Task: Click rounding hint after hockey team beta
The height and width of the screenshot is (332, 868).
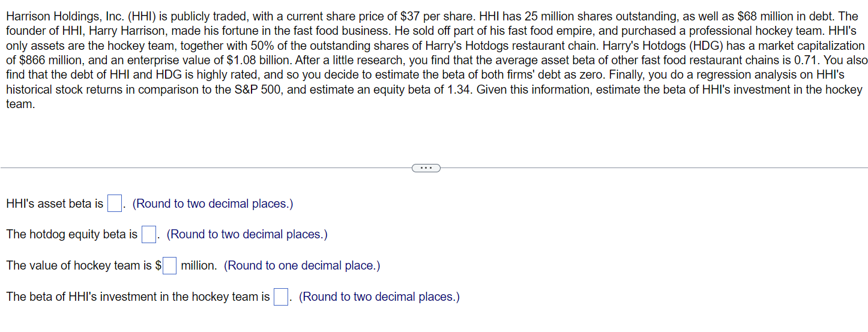Action: point(379,297)
